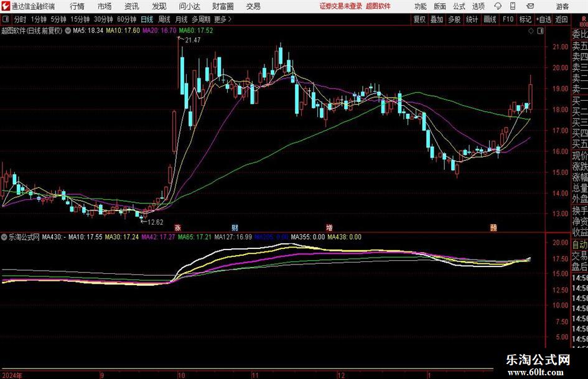Click the MA5: 18.34 label
Image resolution: width=588 pixels, height=379 pixels.
point(88,30)
